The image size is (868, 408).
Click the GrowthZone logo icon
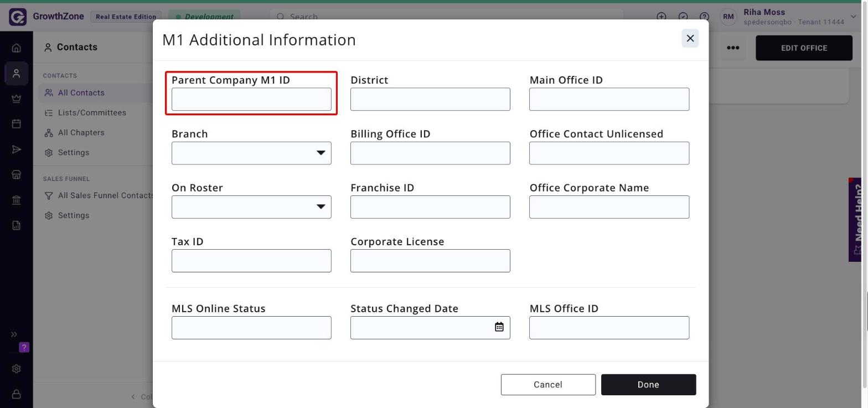click(18, 17)
